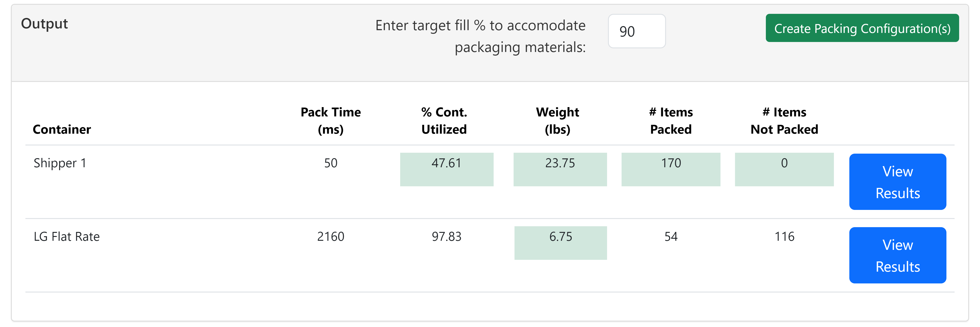The height and width of the screenshot is (327, 980).
Task: Click the 2160 pack time value
Action: pyautogui.click(x=331, y=236)
